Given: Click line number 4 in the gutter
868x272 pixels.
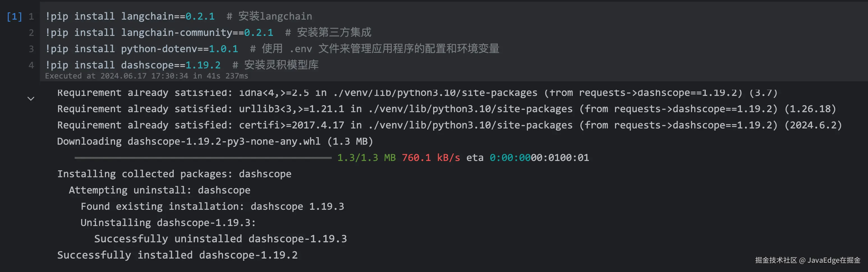Looking at the screenshot, I should coord(31,65).
